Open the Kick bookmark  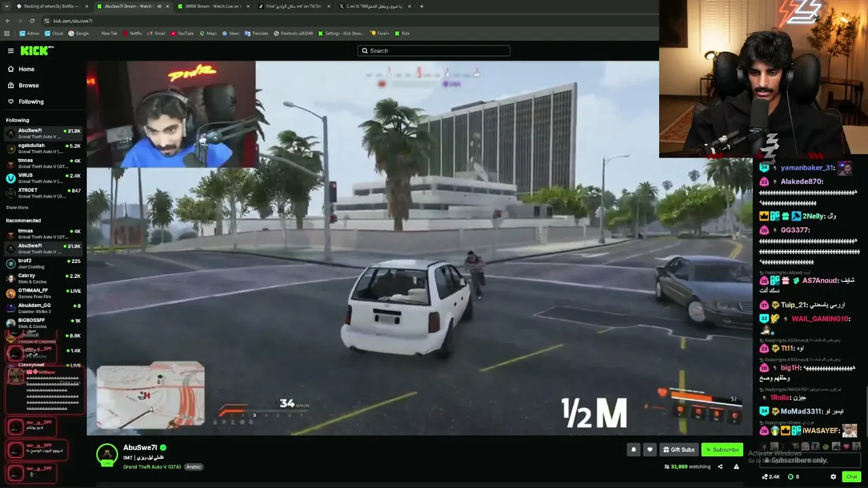click(x=402, y=33)
